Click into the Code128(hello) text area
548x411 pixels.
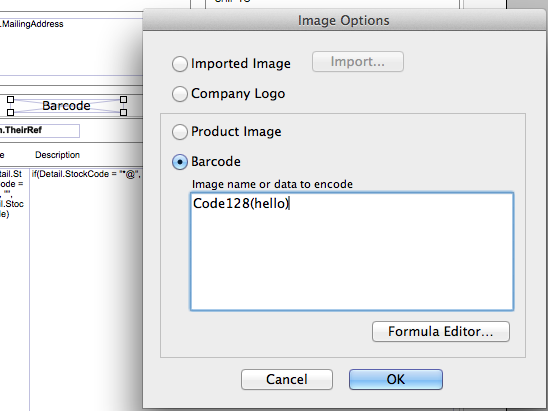(352, 251)
